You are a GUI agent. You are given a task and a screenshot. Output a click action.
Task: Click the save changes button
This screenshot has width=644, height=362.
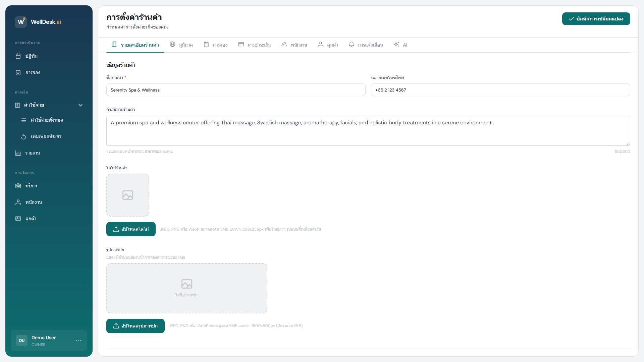(596, 19)
